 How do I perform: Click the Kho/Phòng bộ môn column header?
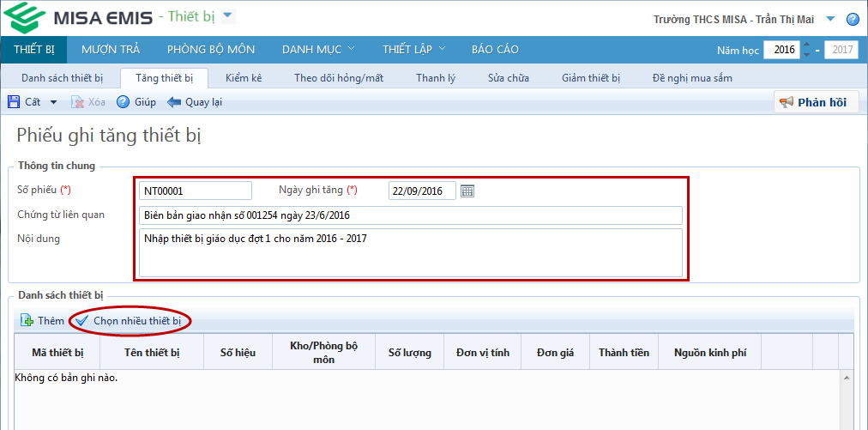(x=324, y=352)
